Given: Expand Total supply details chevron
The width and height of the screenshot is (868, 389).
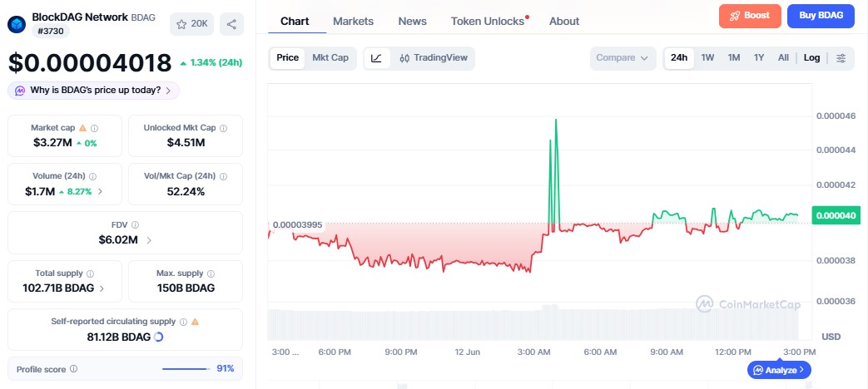Looking at the screenshot, I should pyautogui.click(x=102, y=288).
